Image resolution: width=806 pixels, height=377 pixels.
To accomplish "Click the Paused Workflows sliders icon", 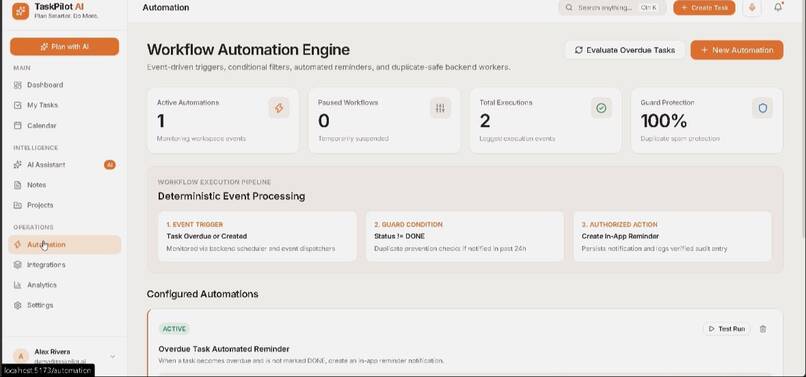I will [440, 108].
